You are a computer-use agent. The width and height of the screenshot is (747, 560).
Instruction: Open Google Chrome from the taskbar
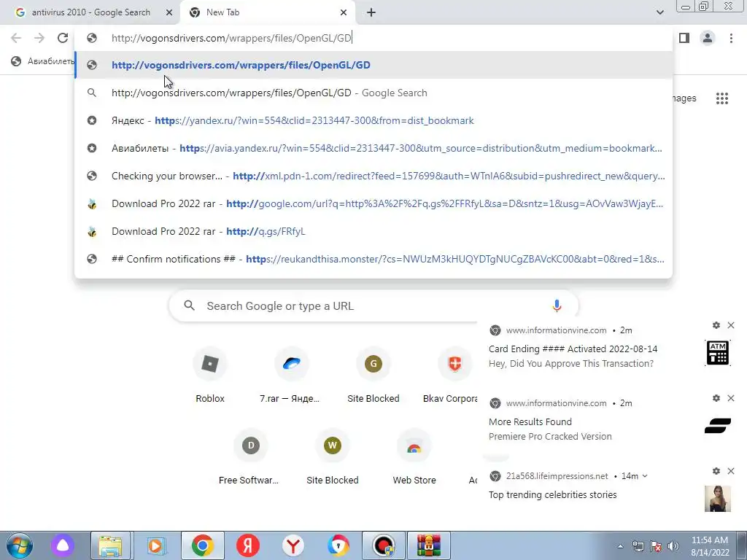tap(203, 545)
